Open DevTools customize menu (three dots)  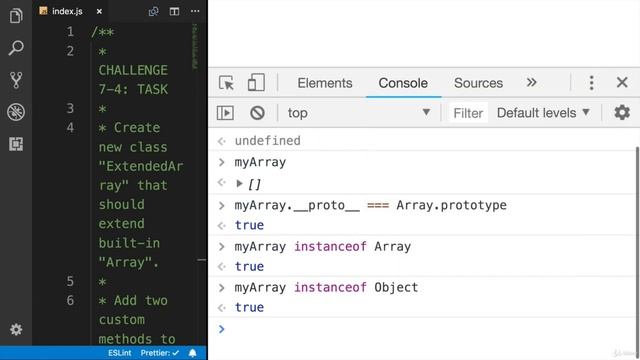pyautogui.click(x=591, y=83)
